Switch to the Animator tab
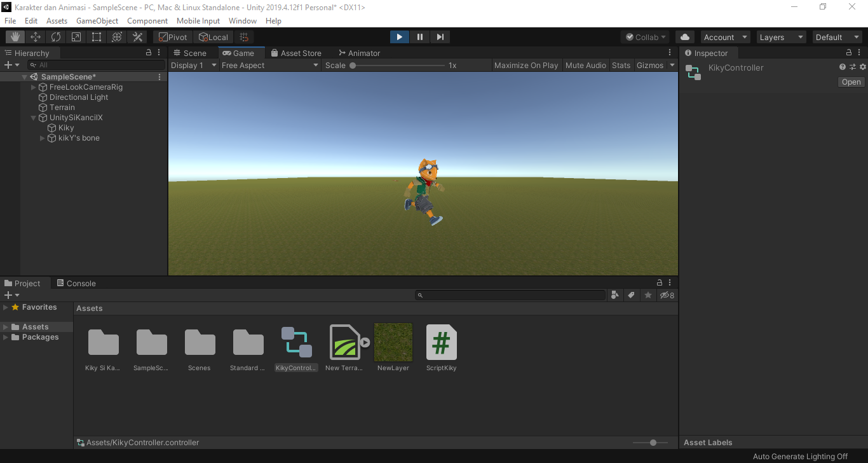 359,53
